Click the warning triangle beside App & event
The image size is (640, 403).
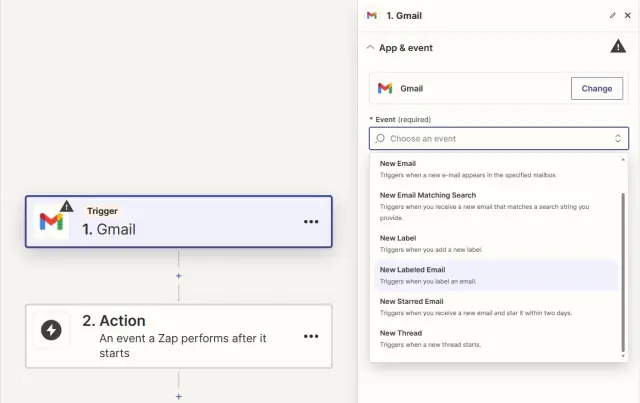tap(618, 46)
